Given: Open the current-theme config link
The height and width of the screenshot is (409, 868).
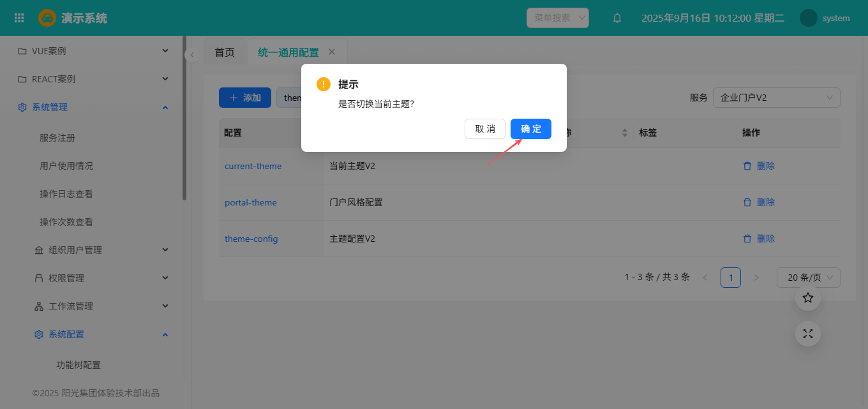Looking at the screenshot, I should (x=253, y=166).
